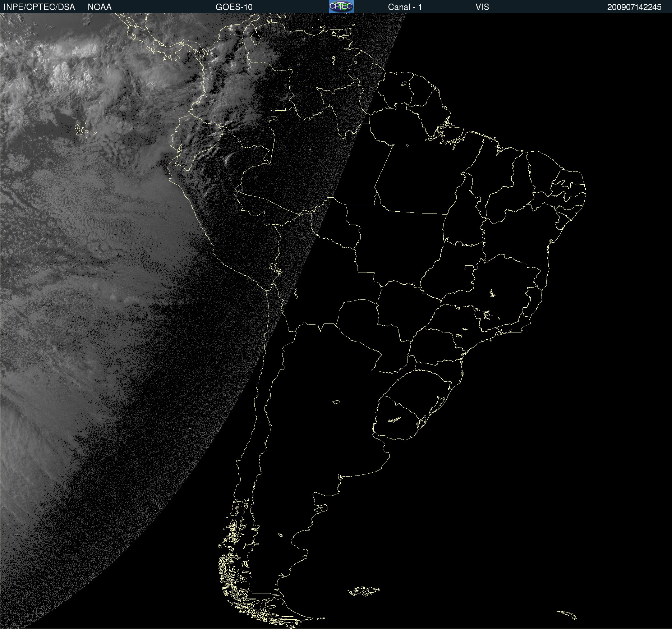The width and height of the screenshot is (672, 629).
Task: Click the CPTEC logo in the header
Action: [x=341, y=6]
